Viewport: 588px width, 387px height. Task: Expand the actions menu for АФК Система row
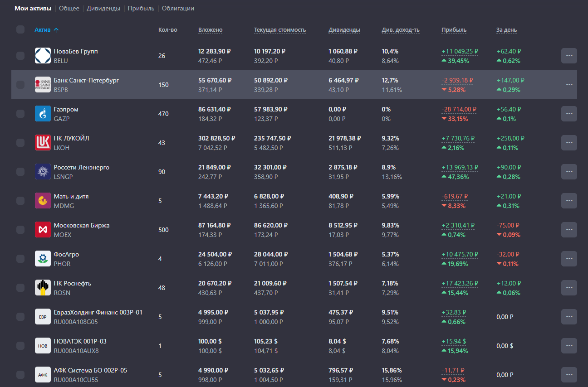click(569, 375)
